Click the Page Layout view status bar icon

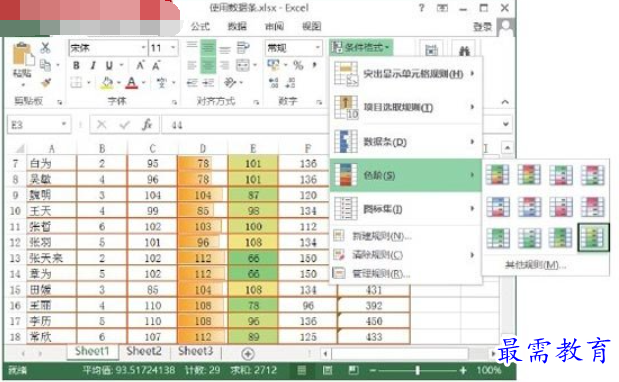coord(327,370)
